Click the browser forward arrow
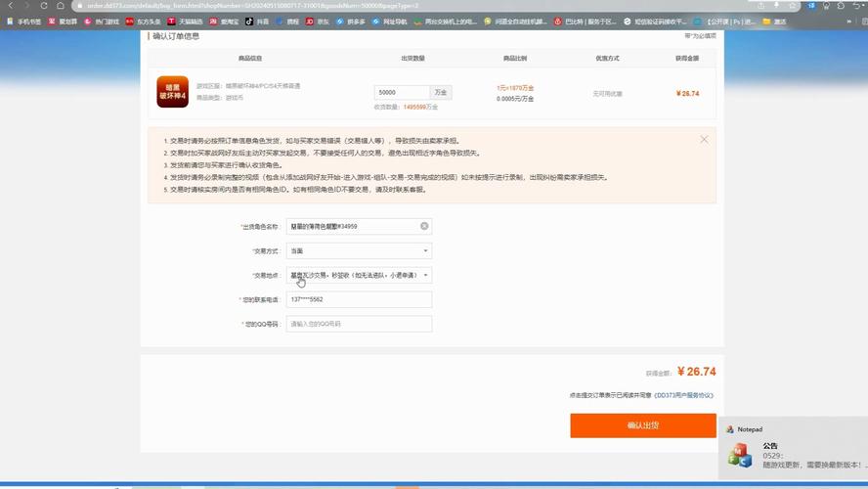This screenshot has width=868, height=489. tap(26, 5)
